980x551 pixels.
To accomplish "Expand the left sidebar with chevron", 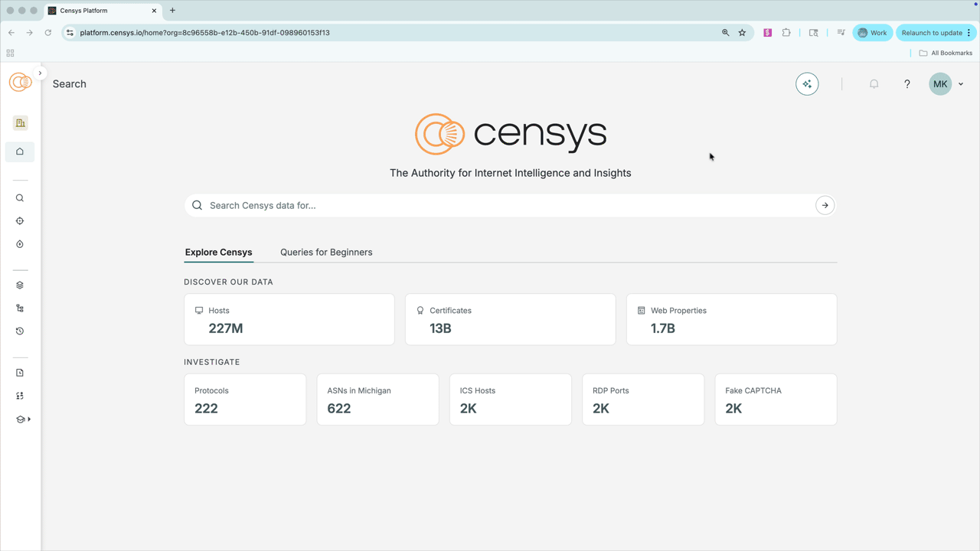I will click(40, 73).
